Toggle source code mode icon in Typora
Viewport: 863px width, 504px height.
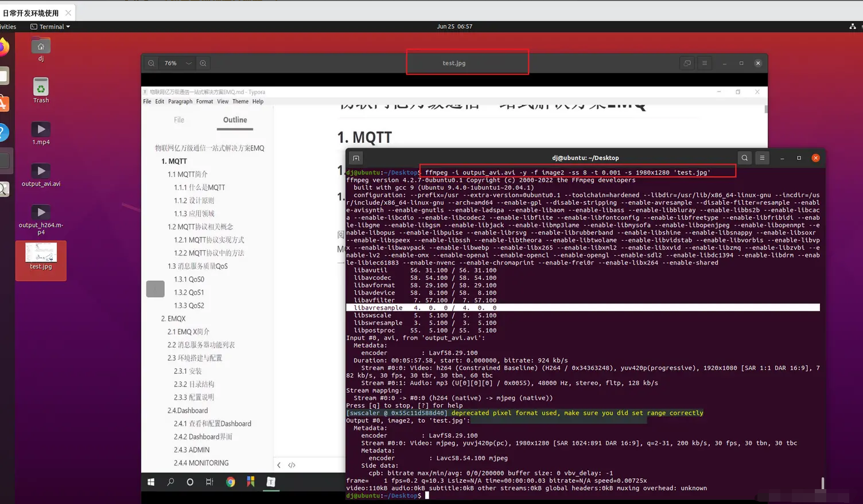tap(291, 465)
